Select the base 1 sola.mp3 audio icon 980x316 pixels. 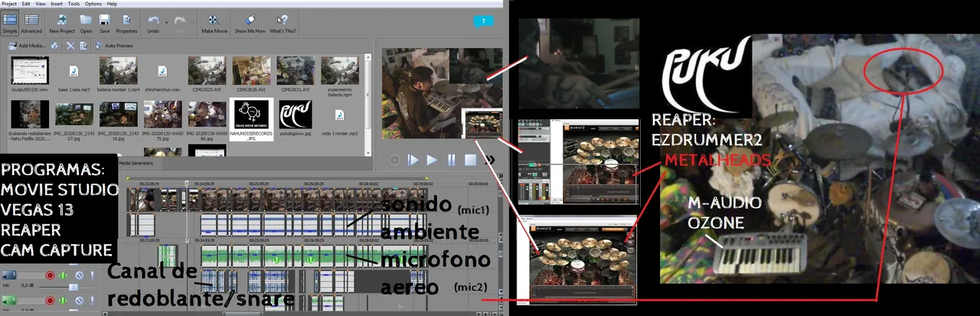73,71
